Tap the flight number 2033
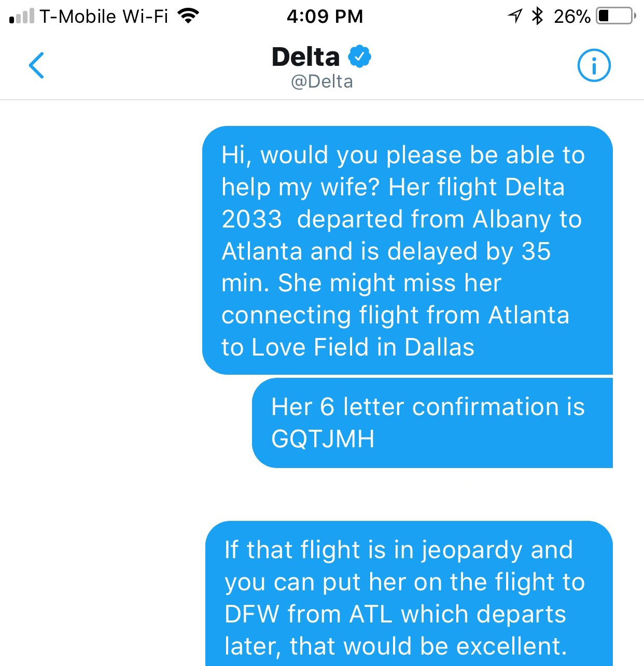 click(251, 219)
